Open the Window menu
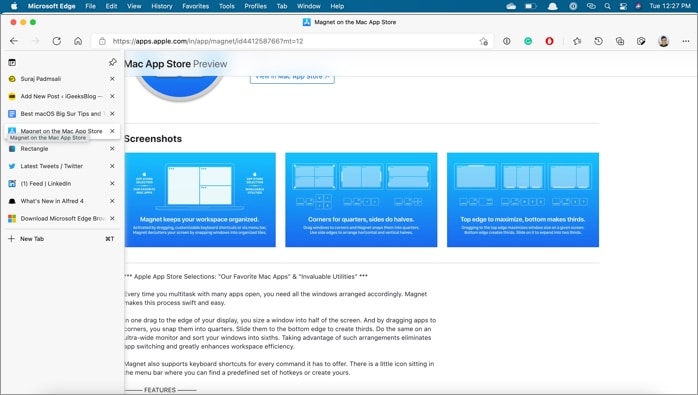 tap(308, 6)
